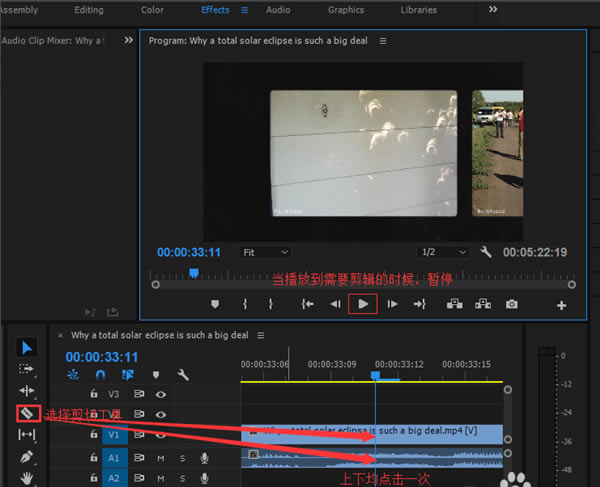Click the Program monitor playhead scrubber
The height and width of the screenshot is (487, 600).
[194, 273]
